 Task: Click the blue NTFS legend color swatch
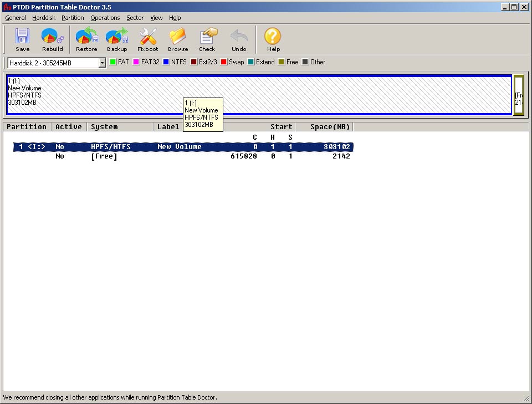166,62
